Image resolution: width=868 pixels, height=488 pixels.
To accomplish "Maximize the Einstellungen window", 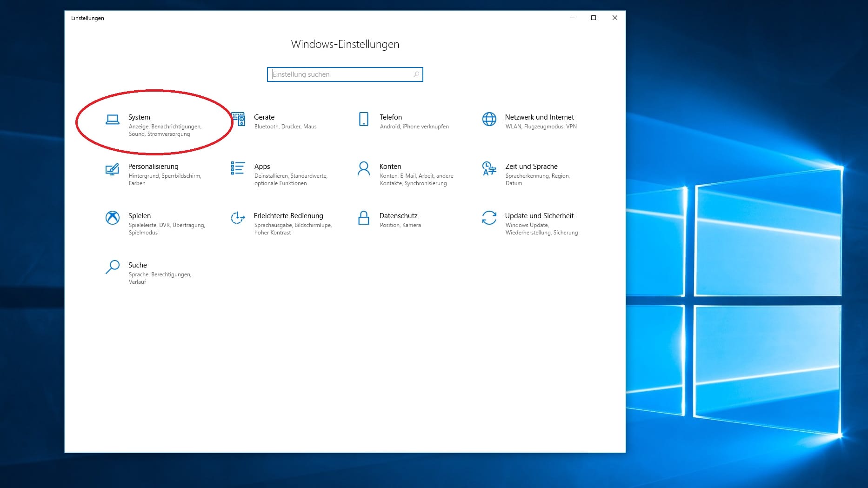I will pyautogui.click(x=594, y=18).
